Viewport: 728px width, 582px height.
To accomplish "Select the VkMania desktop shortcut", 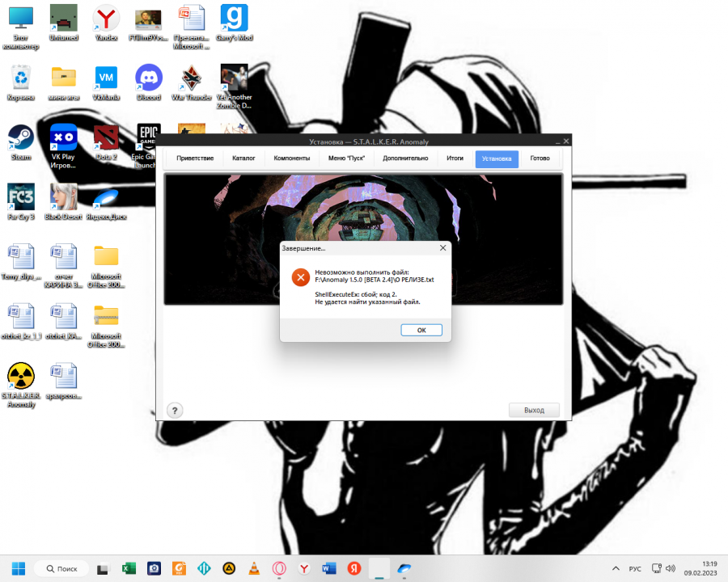I will tap(106, 82).
